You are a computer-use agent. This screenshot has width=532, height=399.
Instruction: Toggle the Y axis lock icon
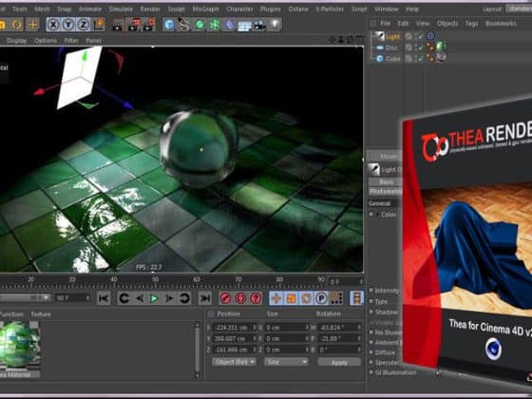point(68,25)
